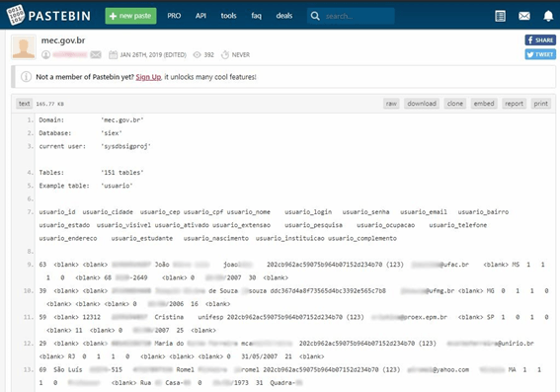Click line 1 'Domain:' text
The width and height of the screenshot is (560, 392).
51,119
